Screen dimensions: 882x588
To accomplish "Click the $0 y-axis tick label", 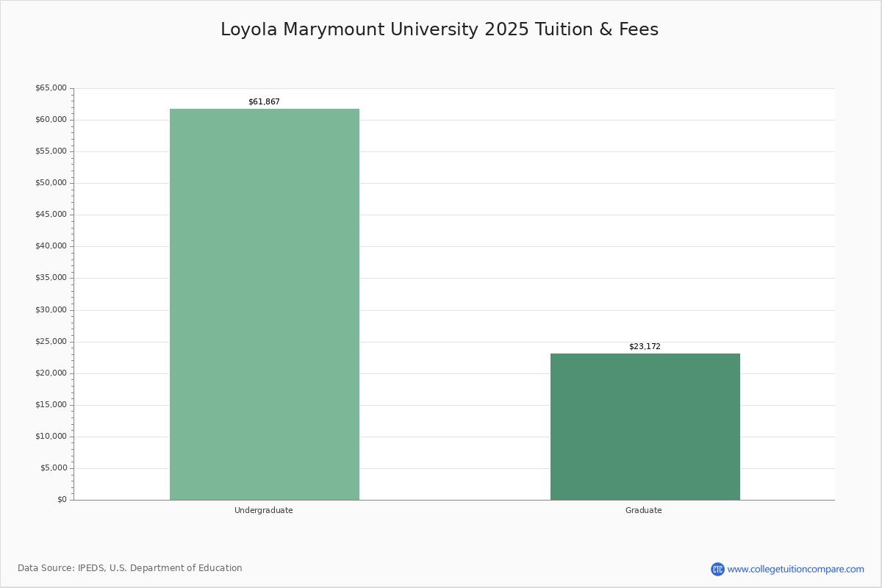I will tap(62, 498).
